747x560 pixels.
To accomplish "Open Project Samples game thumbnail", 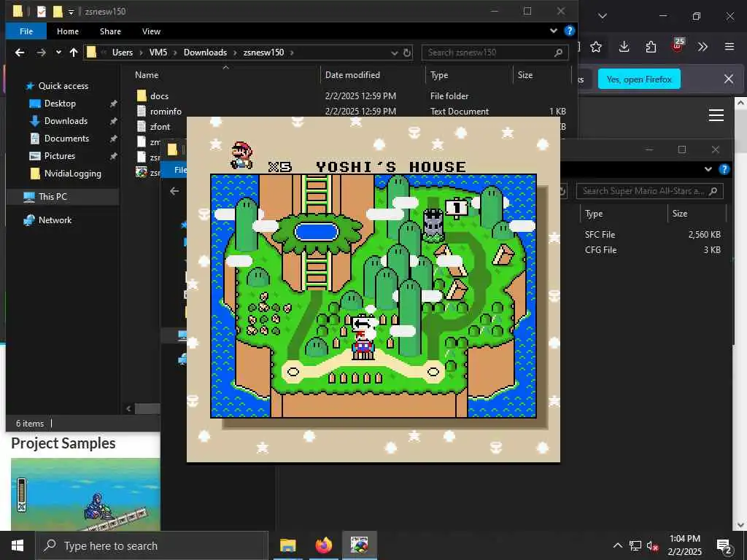I will [x=85, y=494].
